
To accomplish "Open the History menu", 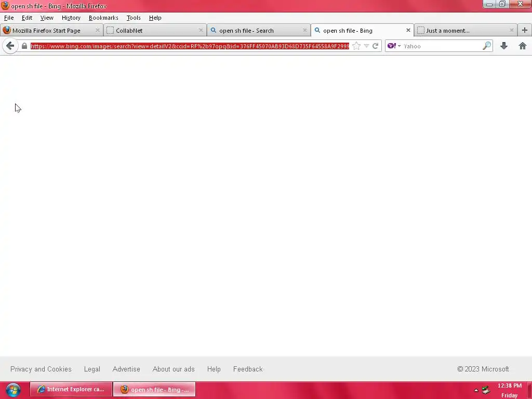I will 71,18.
